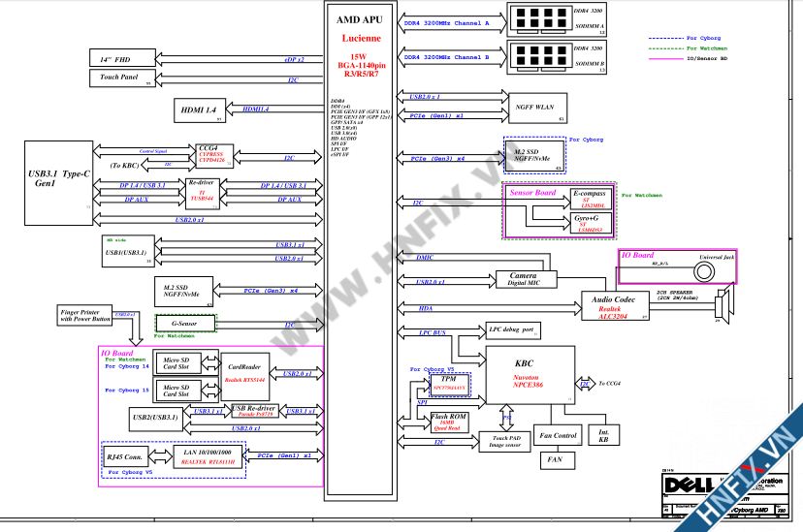
Task: Select the 'AMD APU' heading text
Action: pos(359,20)
